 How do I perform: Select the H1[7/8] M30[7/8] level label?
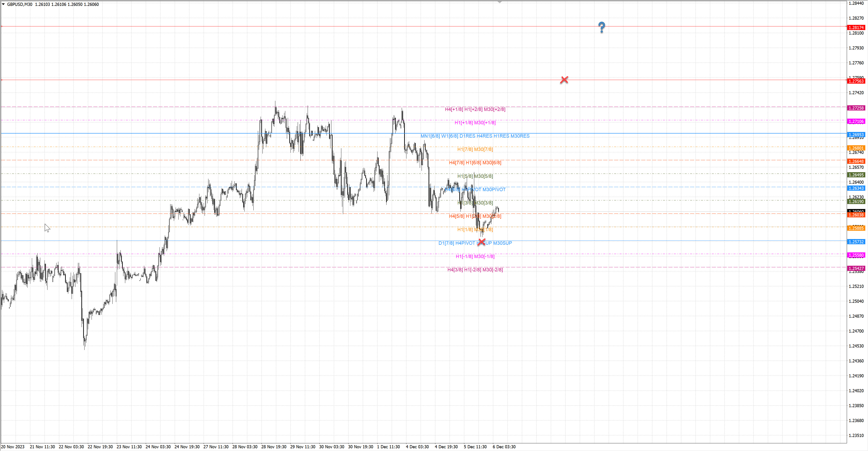click(475, 149)
